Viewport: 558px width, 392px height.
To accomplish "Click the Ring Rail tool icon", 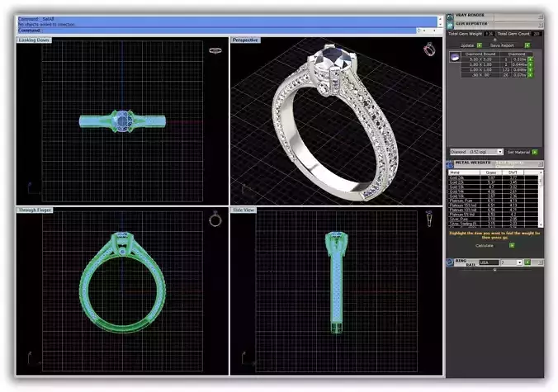I will [x=450, y=262].
